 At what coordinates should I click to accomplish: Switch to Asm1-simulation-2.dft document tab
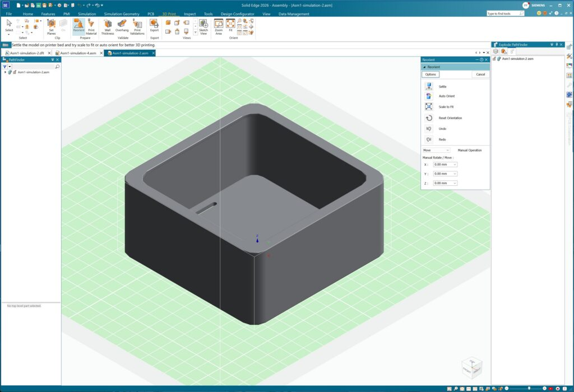(27, 53)
